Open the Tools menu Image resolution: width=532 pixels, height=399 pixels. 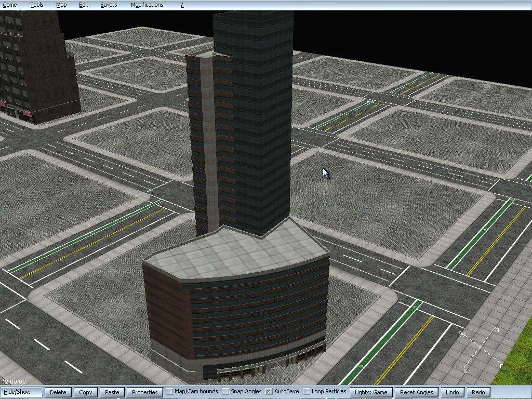point(37,5)
